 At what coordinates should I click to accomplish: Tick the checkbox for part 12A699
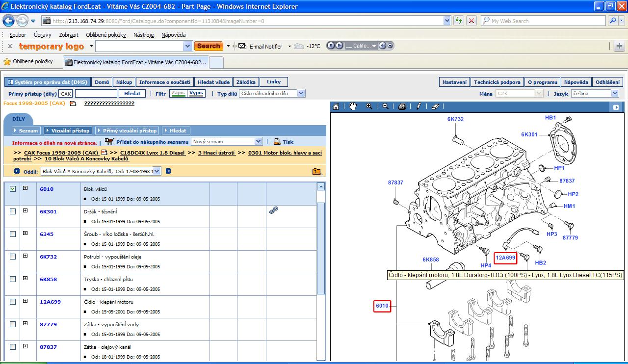[x=13, y=302]
